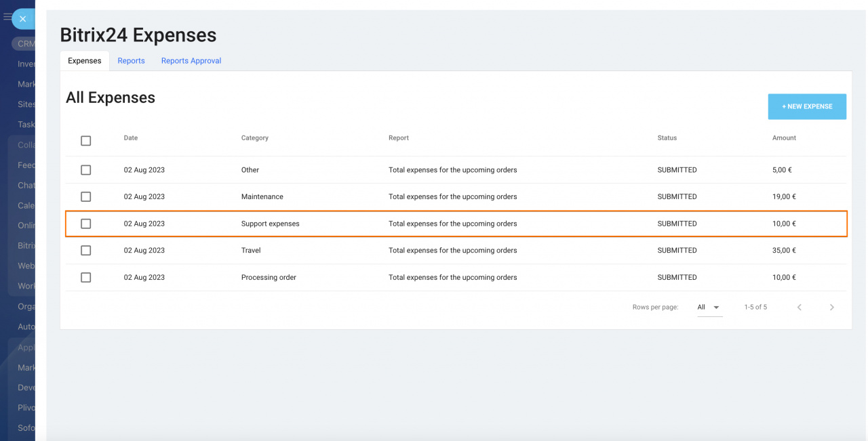Check the box for the Other expense

[x=85, y=170]
